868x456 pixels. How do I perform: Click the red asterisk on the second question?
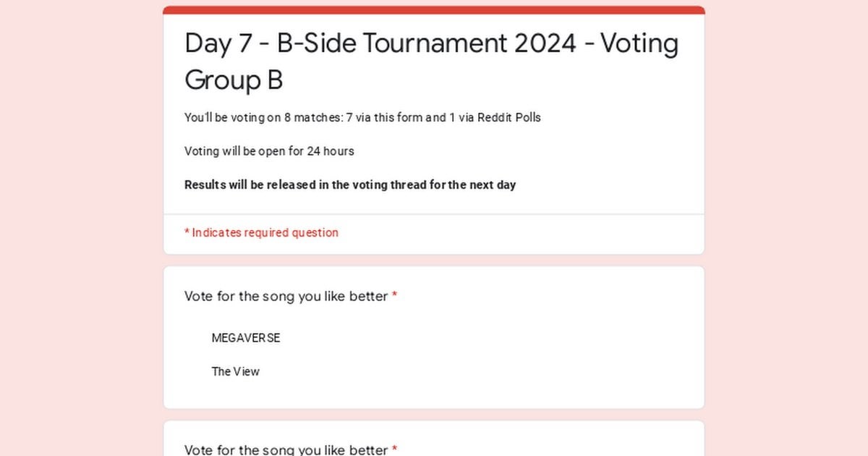click(394, 449)
